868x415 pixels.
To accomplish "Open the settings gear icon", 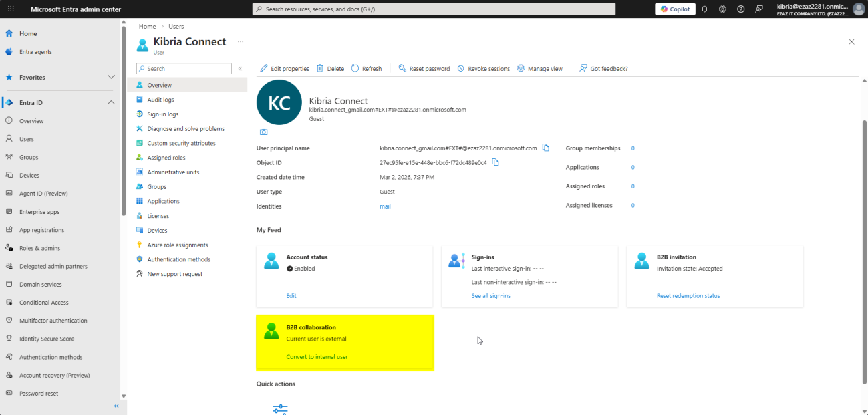I will pos(722,9).
